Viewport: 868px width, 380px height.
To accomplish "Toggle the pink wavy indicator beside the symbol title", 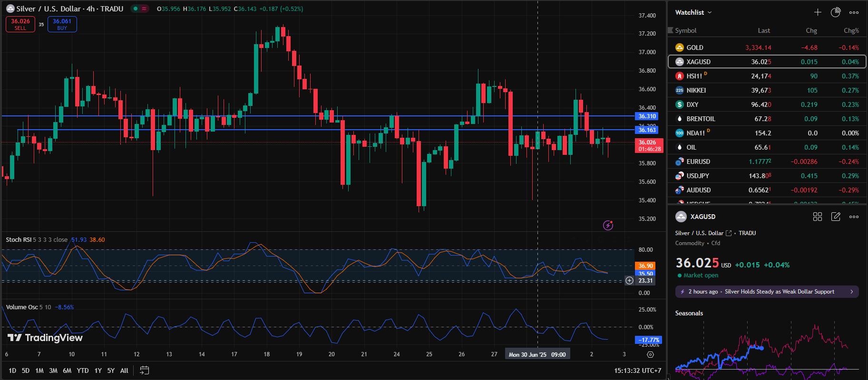I will pos(144,9).
